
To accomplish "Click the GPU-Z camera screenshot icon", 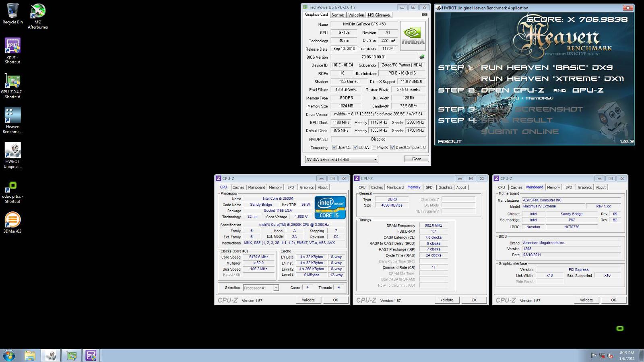I will pos(425,14).
